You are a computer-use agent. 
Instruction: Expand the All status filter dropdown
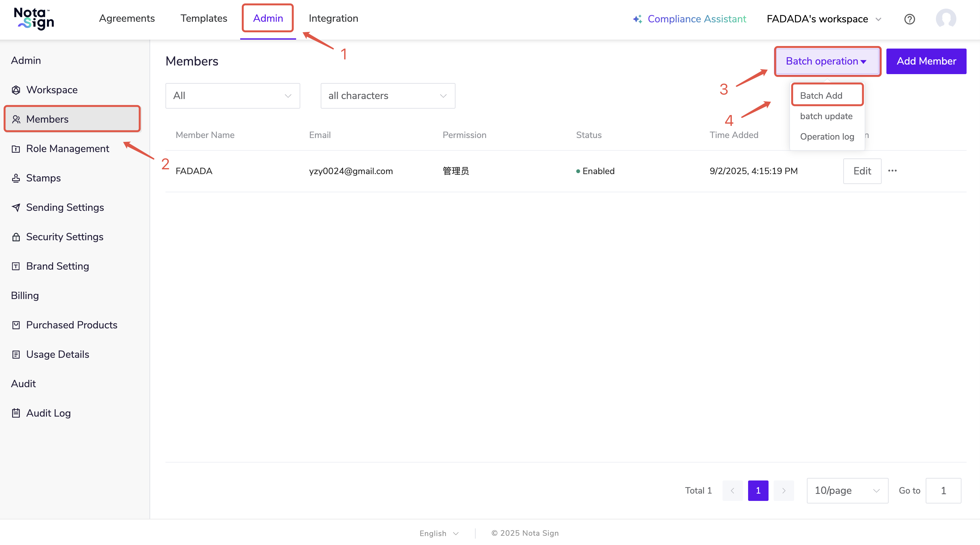pyautogui.click(x=233, y=96)
